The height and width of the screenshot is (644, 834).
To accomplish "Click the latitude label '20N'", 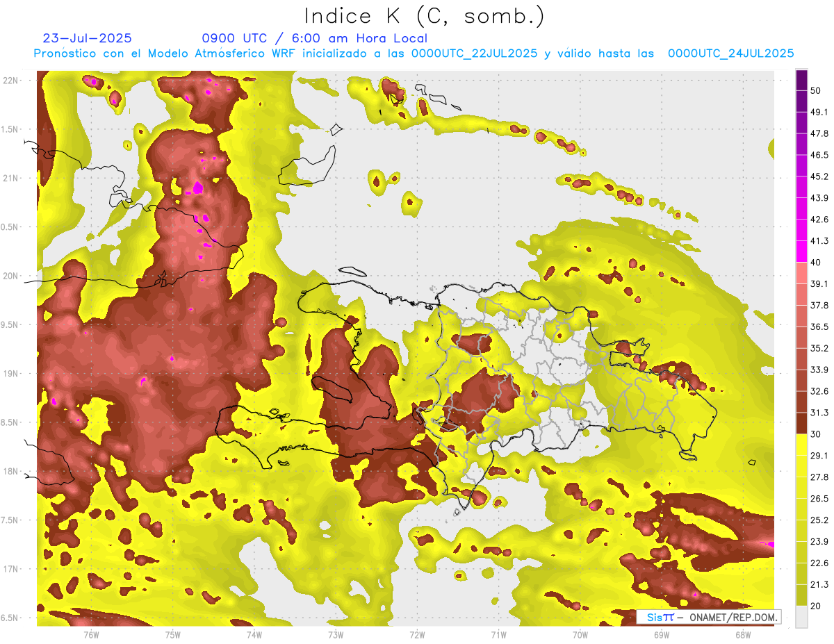I will click(x=10, y=276).
